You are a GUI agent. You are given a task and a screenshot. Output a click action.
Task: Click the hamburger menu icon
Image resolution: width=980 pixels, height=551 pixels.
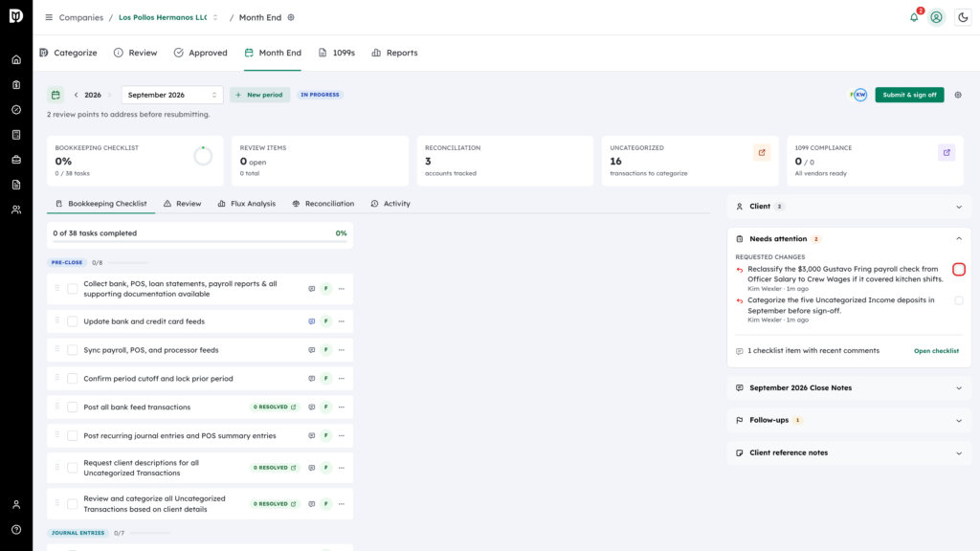(x=49, y=17)
